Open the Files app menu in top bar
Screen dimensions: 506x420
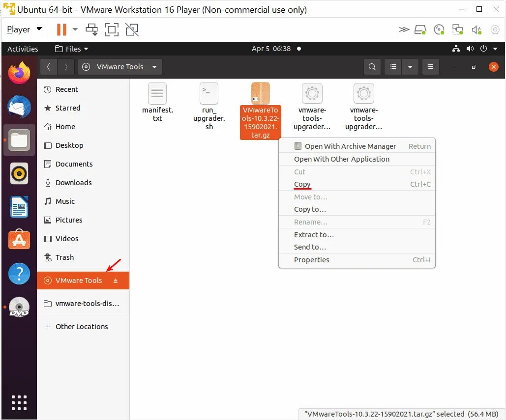point(71,49)
